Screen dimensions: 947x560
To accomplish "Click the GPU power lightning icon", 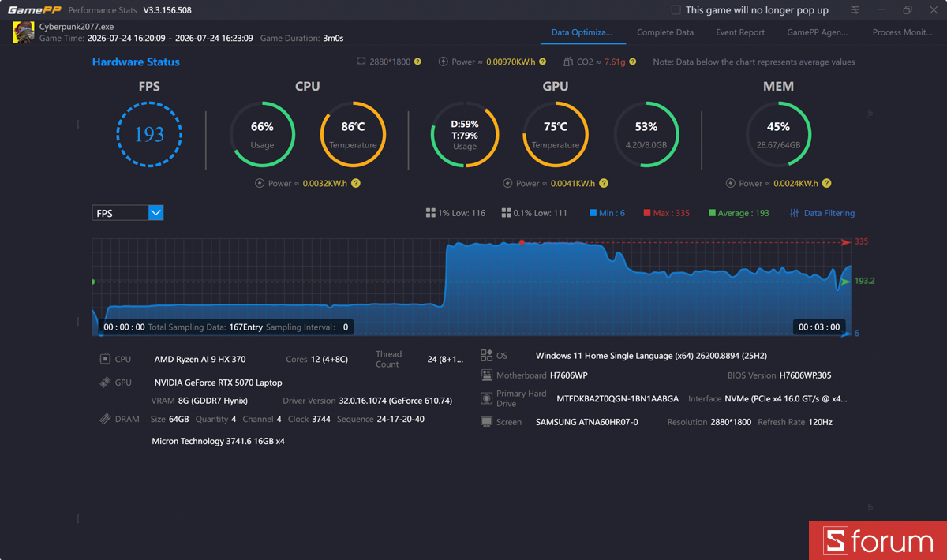I will point(507,183).
